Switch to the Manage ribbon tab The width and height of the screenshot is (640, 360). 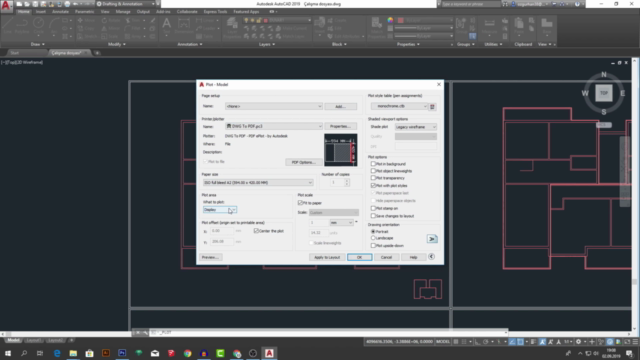tap(123, 12)
